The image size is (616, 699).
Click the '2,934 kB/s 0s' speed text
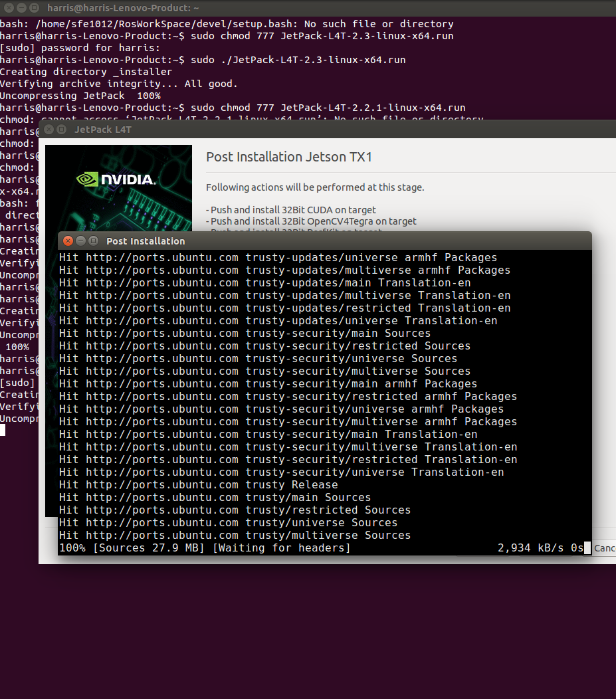[540, 548]
